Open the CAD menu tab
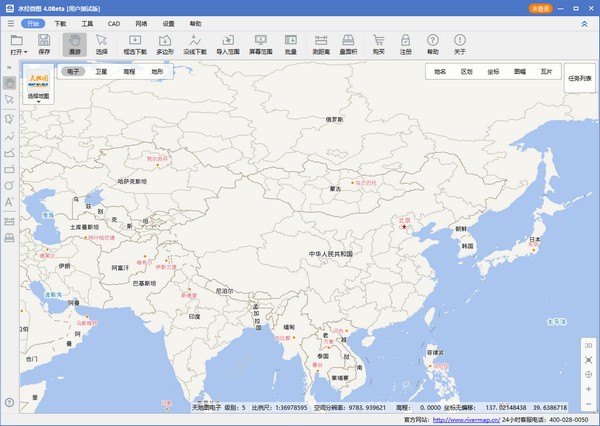 click(x=114, y=21)
